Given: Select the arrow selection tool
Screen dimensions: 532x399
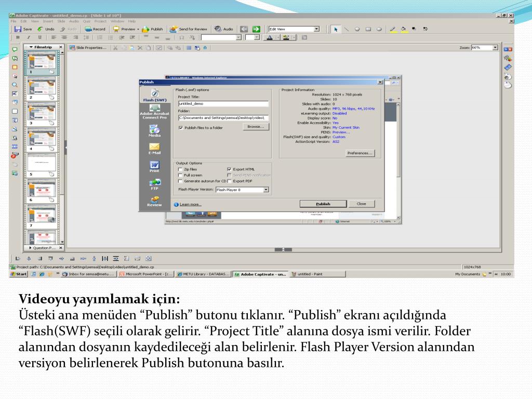Looking at the screenshot, I should (336, 30).
